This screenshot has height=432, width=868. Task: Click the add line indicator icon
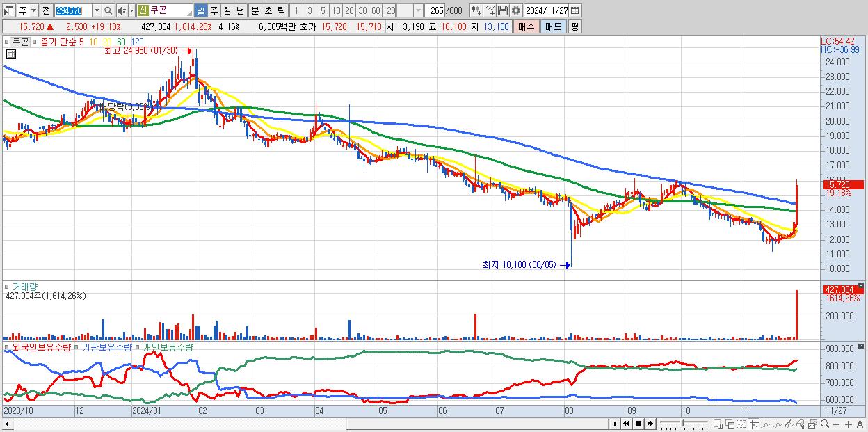coord(490,10)
